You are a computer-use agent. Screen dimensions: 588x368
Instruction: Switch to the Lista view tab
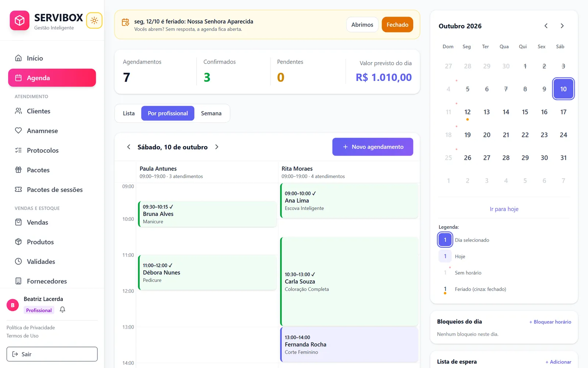coord(129,113)
